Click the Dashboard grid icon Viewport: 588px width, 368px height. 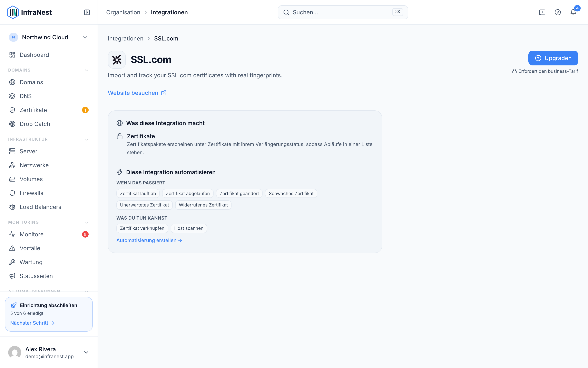pos(12,55)
